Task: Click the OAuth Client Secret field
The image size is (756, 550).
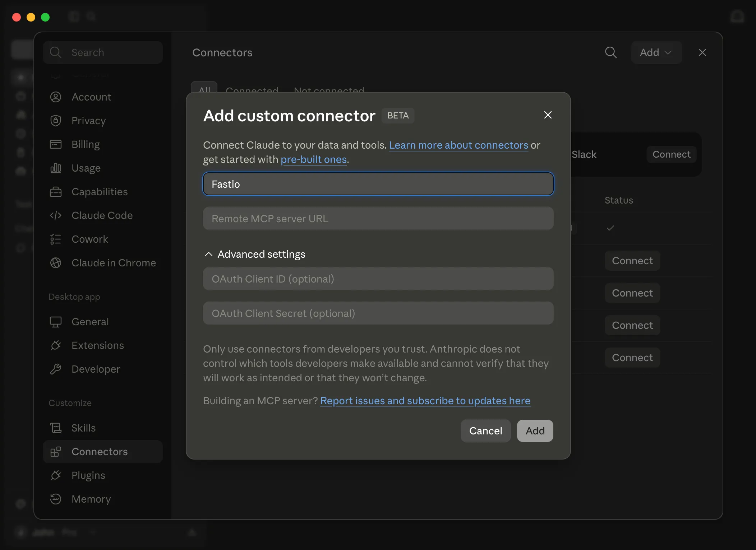Action: point(378,313)
